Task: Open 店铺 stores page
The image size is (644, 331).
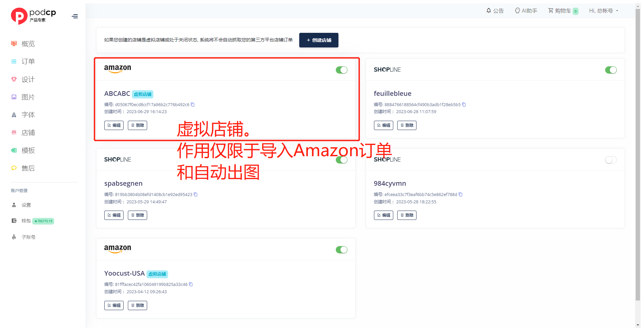Action: tap(28, 133)
